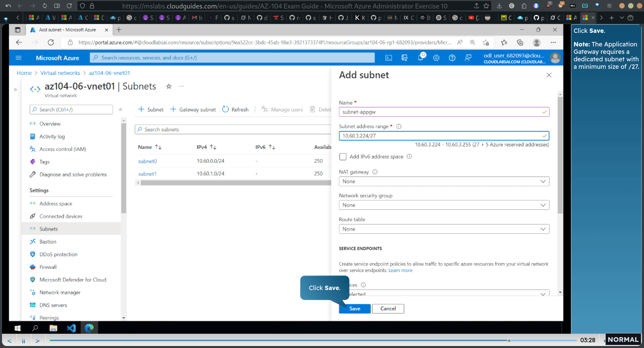Open Address space settings
Viewport: 644px width, 348px height.
(56, 203)
